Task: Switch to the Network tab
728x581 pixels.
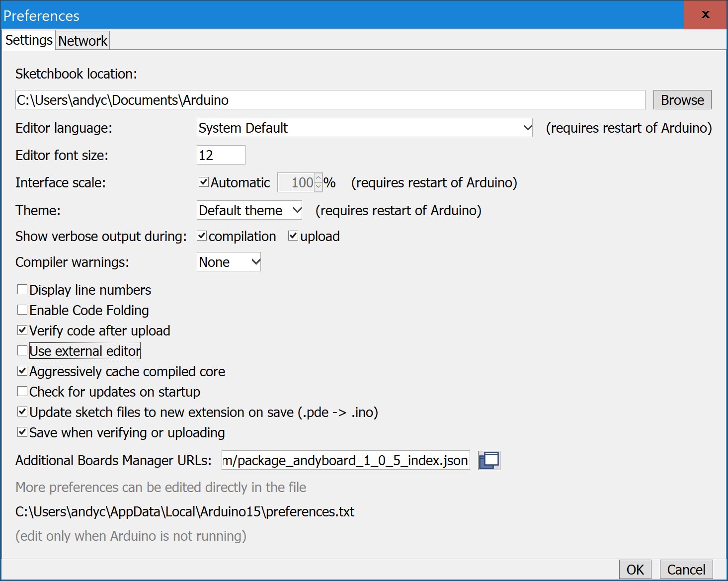Action: click(82, 41)
